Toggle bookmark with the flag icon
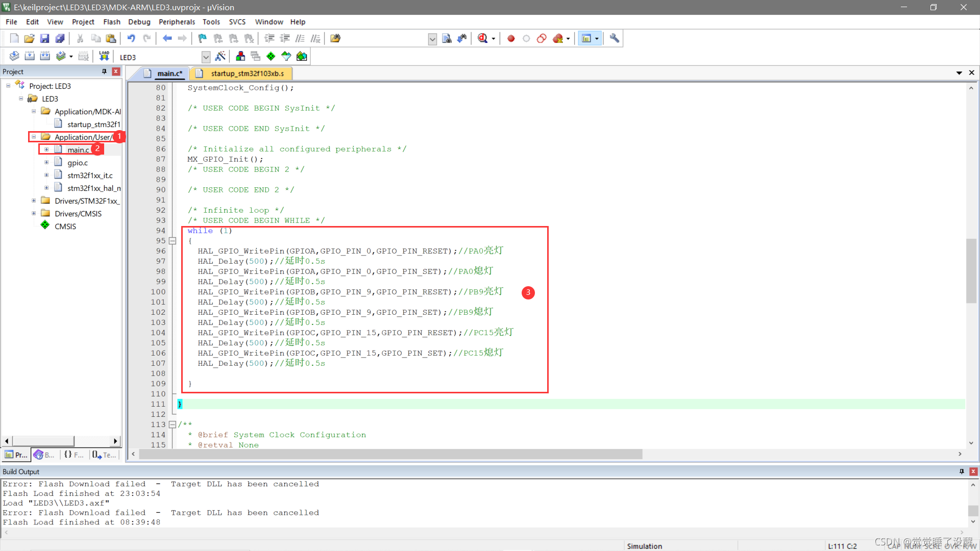Screen dimensions: 980x551 [x=203, y=38]
